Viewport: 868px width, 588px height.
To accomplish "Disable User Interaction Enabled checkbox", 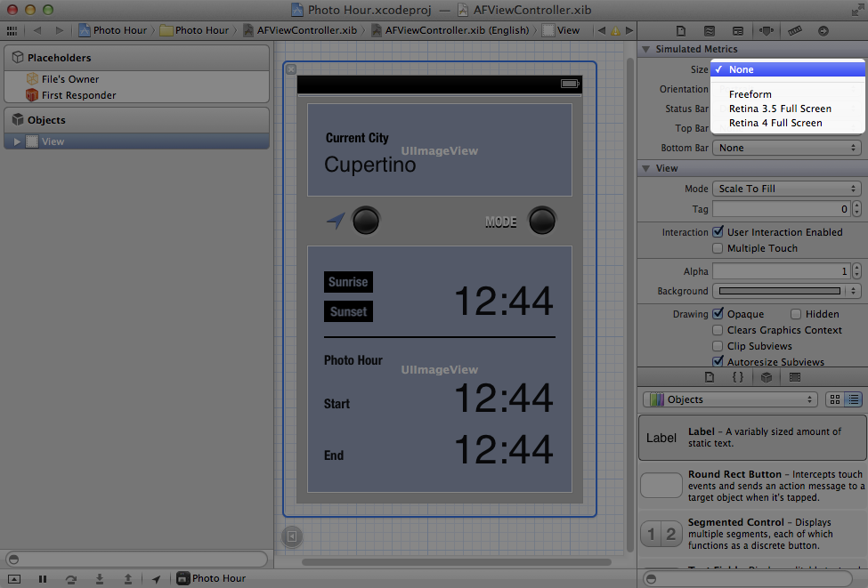I will click(718, 232).
